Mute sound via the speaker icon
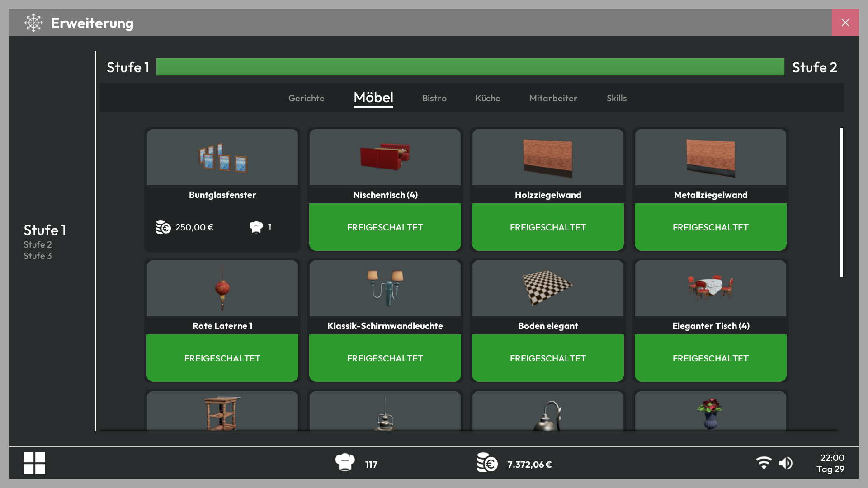This screenshot has height=488, width=868. [786, 463]
